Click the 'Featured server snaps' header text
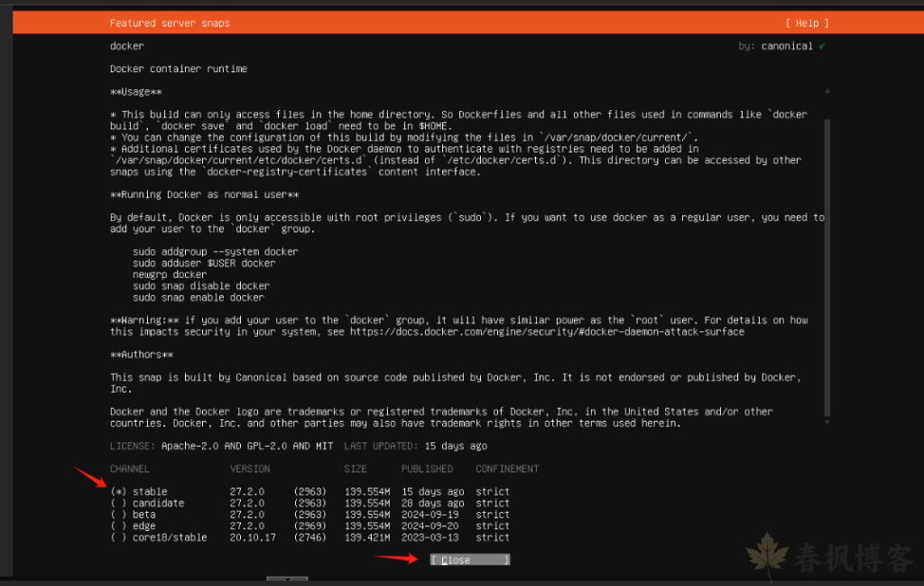This screenshot has height=586, width=924. [170, 23]
